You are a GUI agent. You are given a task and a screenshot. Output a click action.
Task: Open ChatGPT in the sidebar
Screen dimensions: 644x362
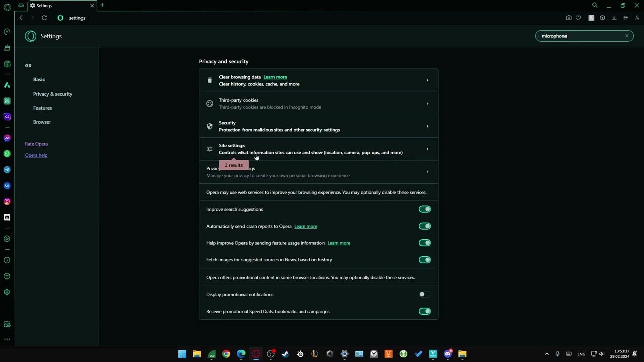7,101
